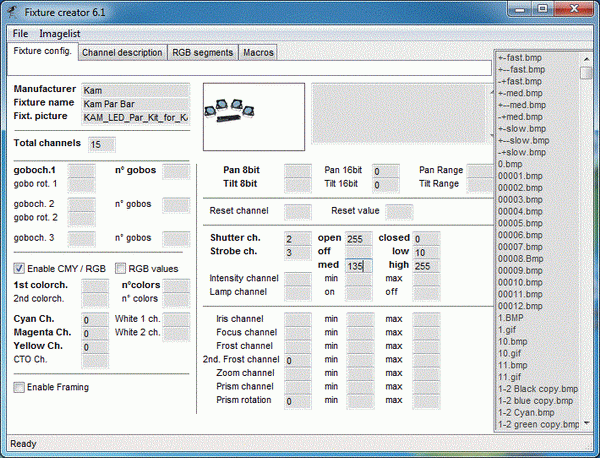The image size is (600, 458).
Task: Open the Imagelist menu
Action: tap(59, 34)
